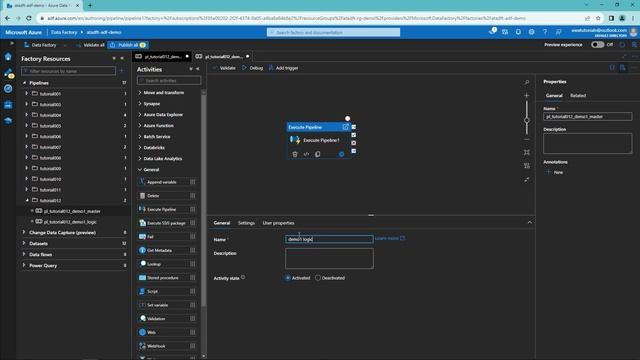Switch to the activity Settings tab
Viewport: 640px width, 360px height.
coord(246,223)
